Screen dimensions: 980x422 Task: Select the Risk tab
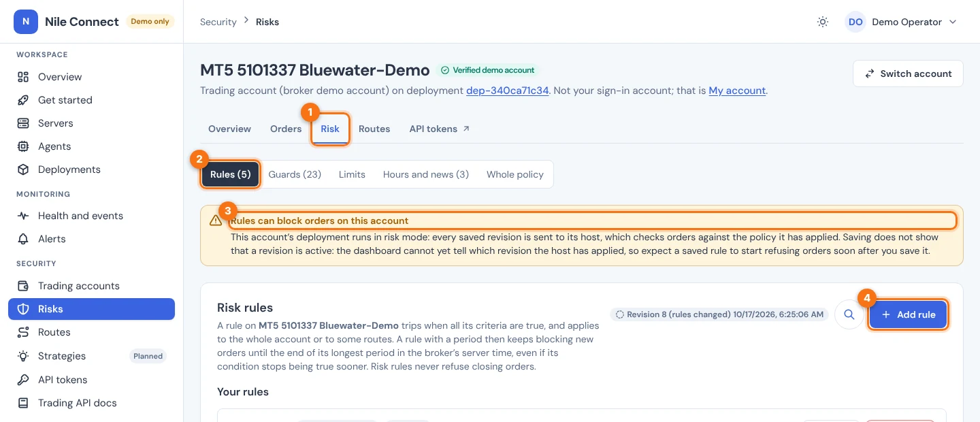point(330,129)
